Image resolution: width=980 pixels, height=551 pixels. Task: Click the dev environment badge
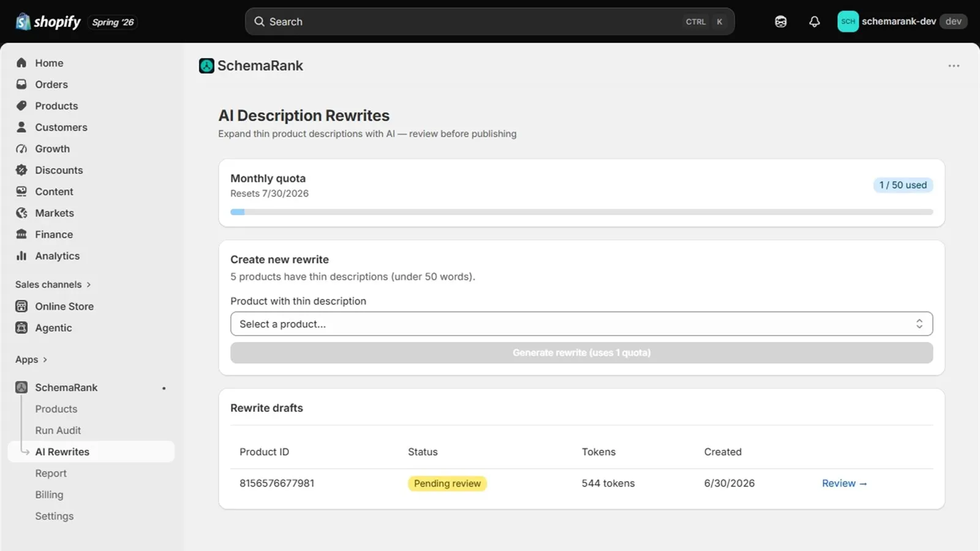tap(953, 21)
